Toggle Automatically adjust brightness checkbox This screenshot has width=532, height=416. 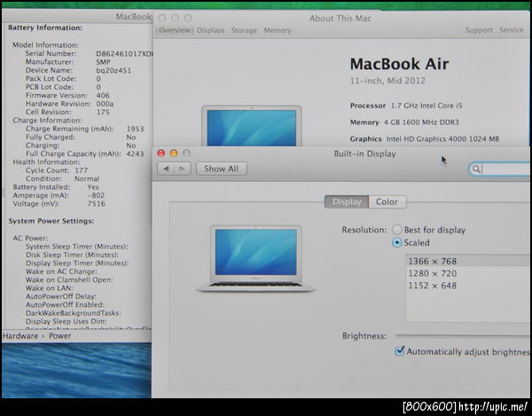[400, 351]
